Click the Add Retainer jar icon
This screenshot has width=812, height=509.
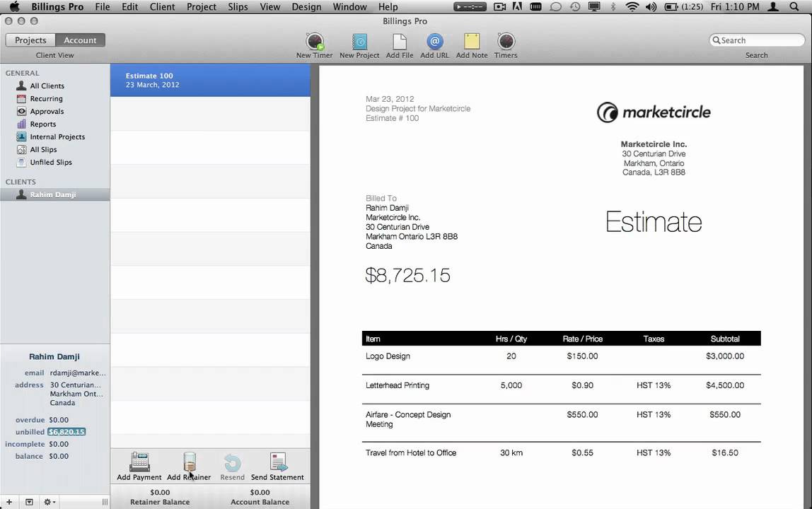190,462
